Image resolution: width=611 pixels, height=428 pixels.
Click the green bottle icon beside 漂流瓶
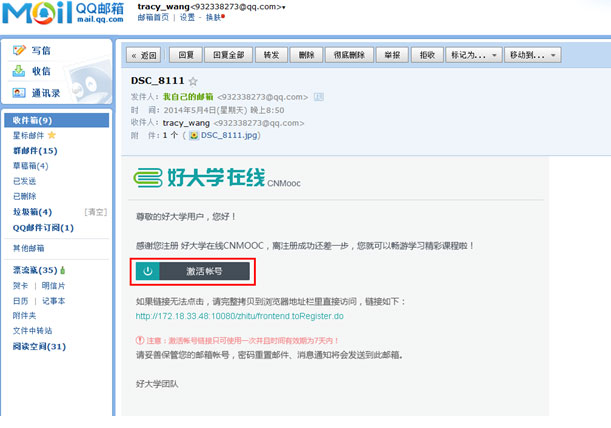pyautogui.click(x=62, y=271)
